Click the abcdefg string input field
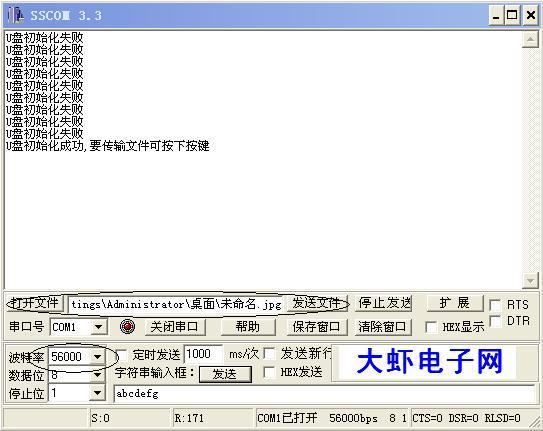The height and width of the screenshot is (431, 543). tap(324, 394)
